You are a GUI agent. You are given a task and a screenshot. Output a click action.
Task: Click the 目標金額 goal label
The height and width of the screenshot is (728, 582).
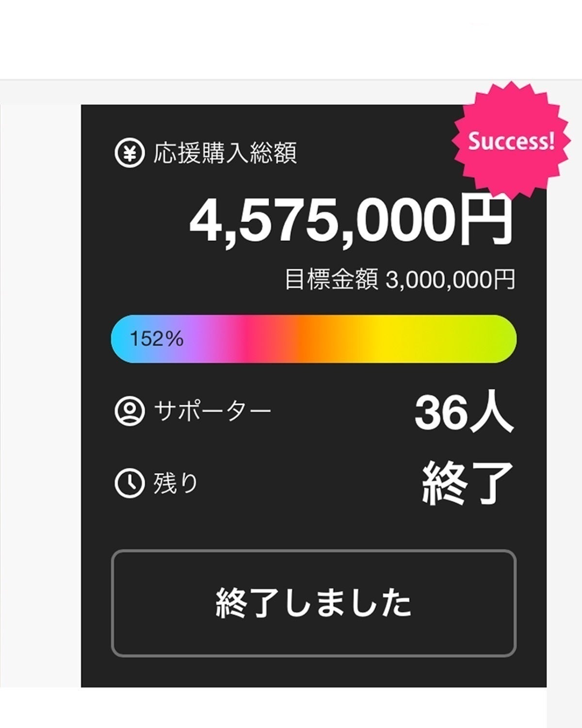(331, 280)
